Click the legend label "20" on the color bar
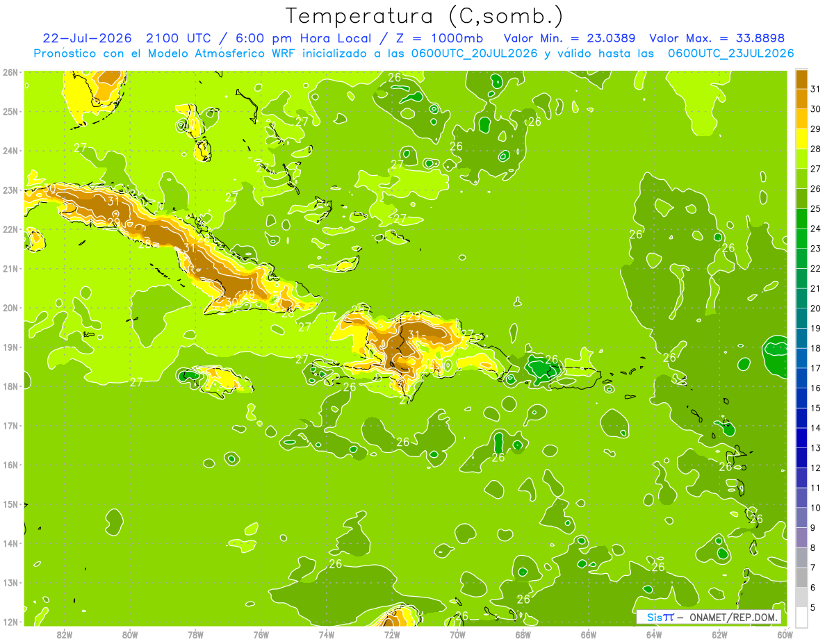The width and height of the screenshot is (834, 644). coord(816,308)
